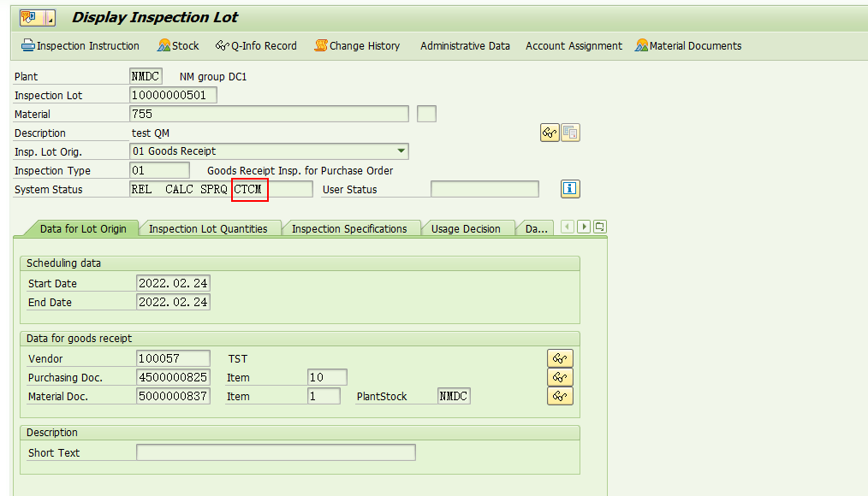Open the Usage Decision tab

coord(467,228)
